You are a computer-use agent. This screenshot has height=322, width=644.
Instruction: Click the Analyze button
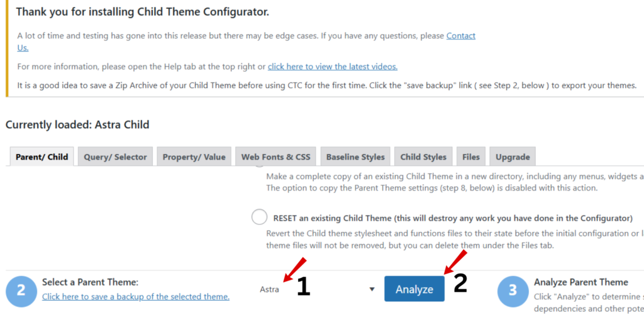pyautogui.click(x=414, y=289)
